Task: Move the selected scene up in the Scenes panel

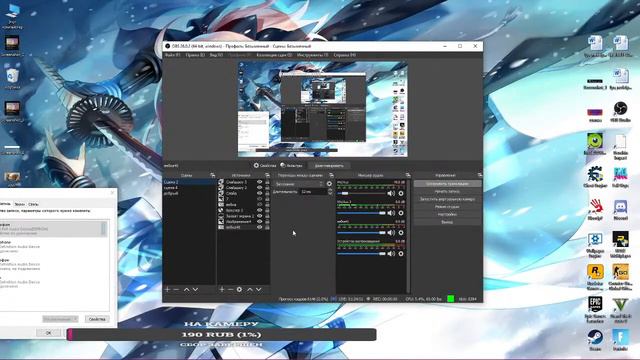Action: [x=187, y=289]
